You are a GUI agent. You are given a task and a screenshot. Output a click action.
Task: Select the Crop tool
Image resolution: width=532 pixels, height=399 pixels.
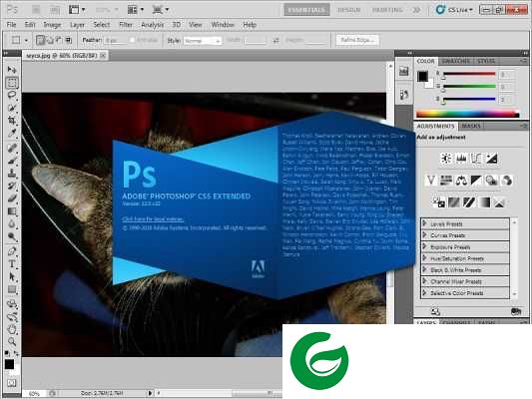[12, 121]
